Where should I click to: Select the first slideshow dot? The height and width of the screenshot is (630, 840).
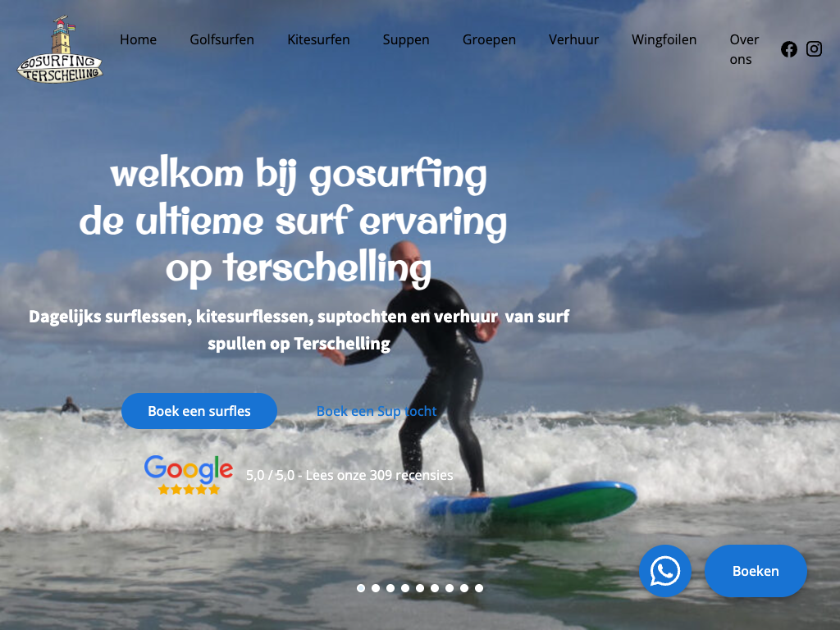[361, 588]
